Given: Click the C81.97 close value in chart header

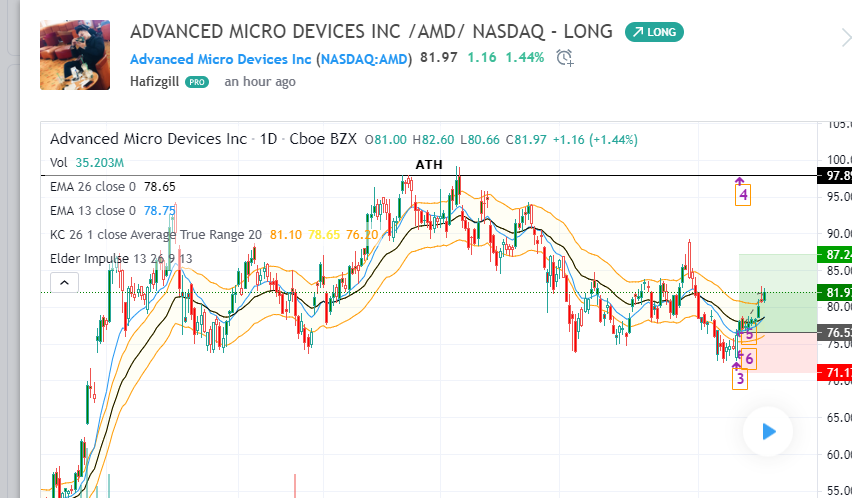Looking at the screenshot, I should (526, 140).
